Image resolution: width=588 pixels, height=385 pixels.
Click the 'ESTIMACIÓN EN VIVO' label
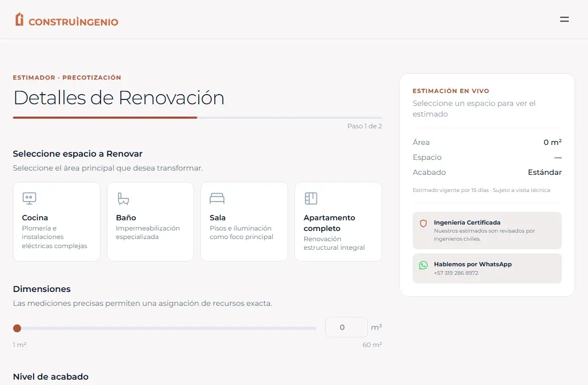(451, 91)
